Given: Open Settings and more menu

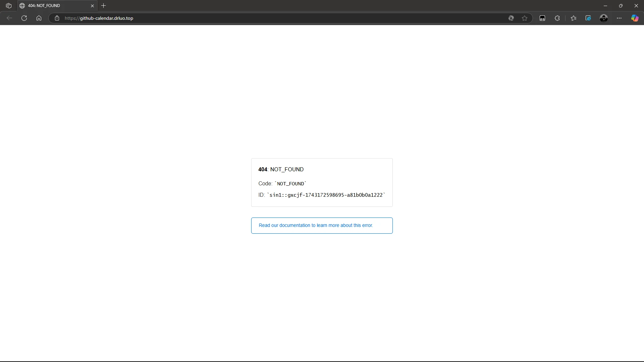Looking at the screenshot, I should [619, 18].
